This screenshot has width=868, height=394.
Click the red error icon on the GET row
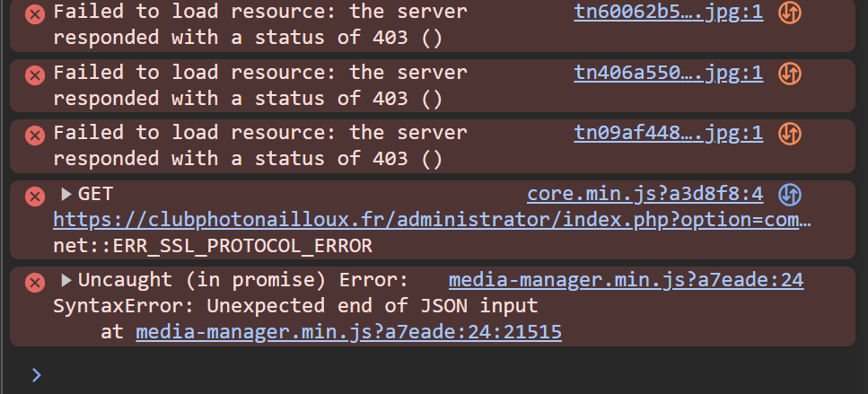[35, 196]
